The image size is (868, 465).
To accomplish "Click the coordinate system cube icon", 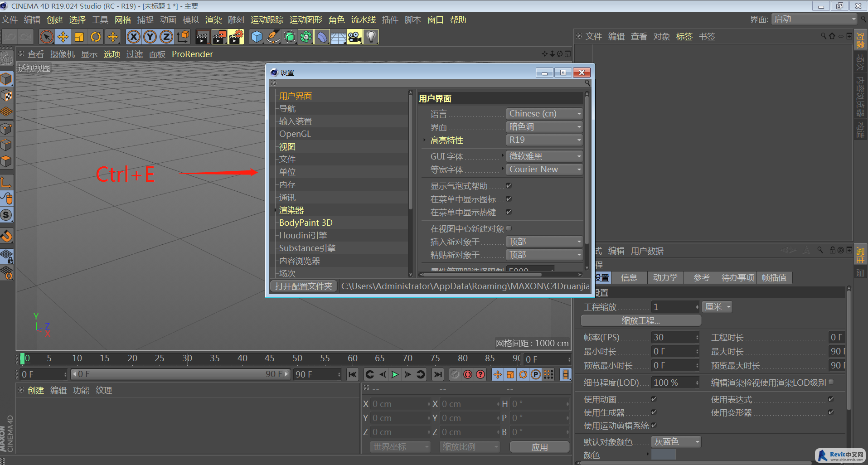I will (183, 37).
